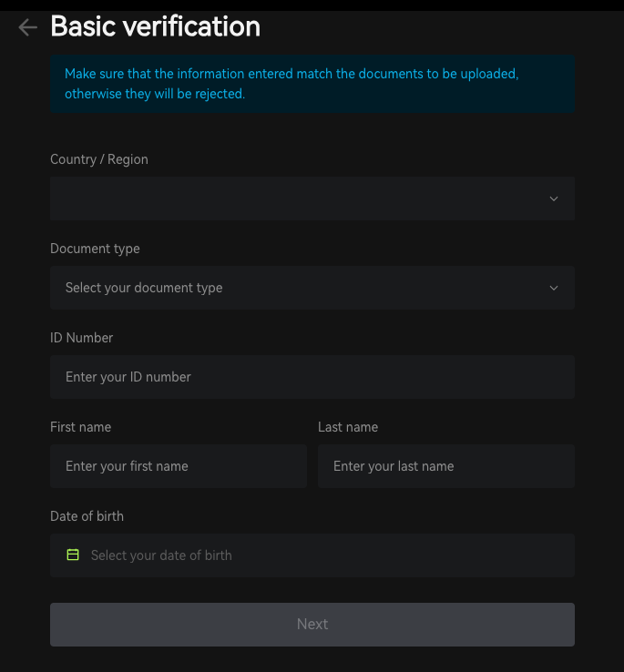Click the ID Number label
This screenshot has height=672, width=624.
(x=81, y=338)
